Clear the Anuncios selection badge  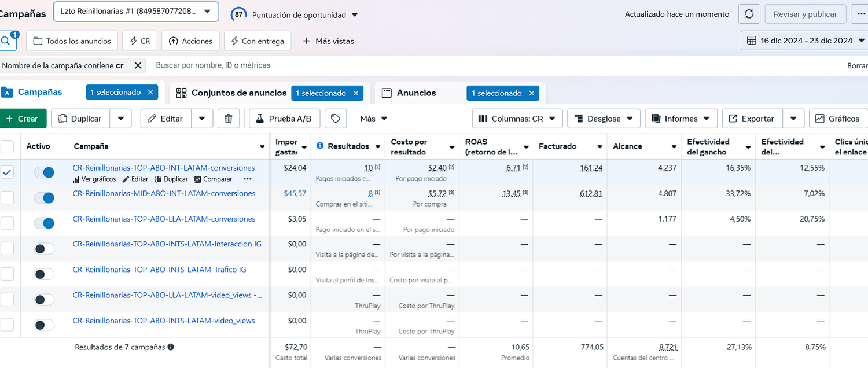(531, 93)
